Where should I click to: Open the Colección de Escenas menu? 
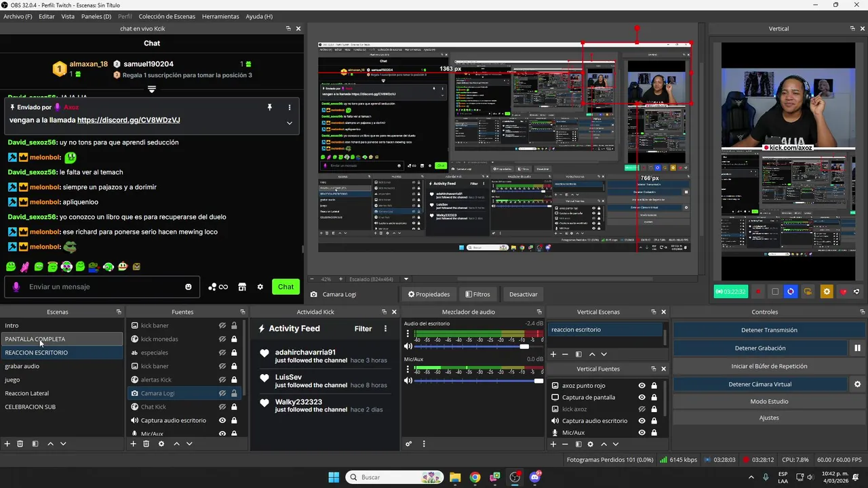pos(167,16)
